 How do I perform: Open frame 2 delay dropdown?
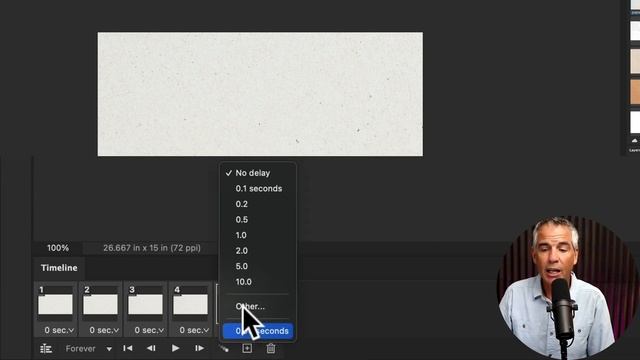point(104,330)
